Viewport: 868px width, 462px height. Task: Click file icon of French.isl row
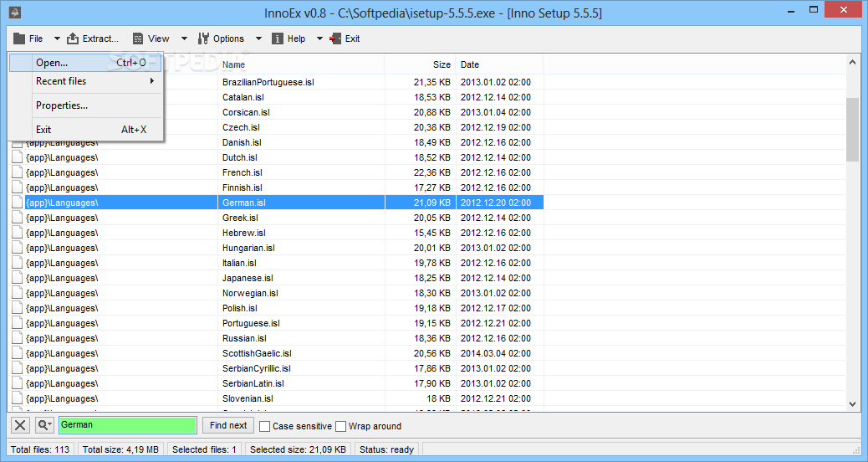tap(18, 173)
